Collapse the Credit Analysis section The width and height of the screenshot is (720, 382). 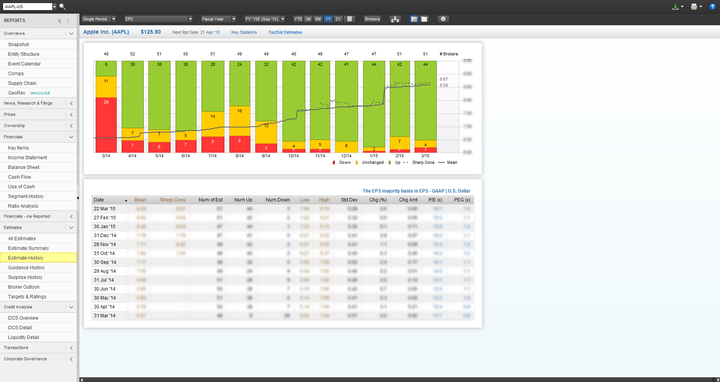[x=71, y=307]
